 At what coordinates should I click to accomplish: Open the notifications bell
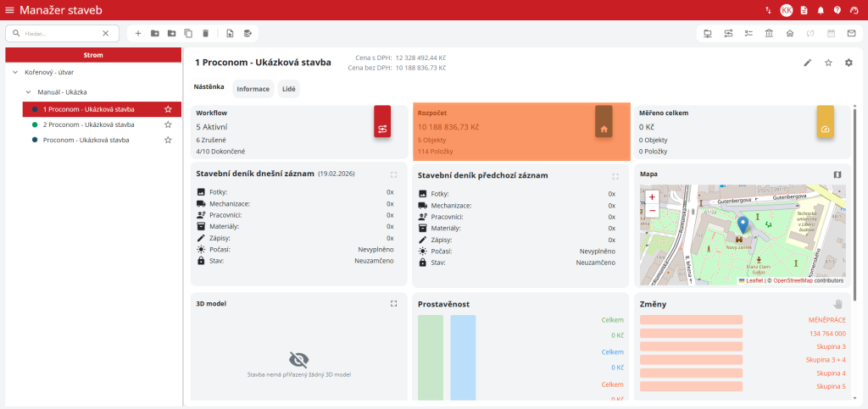point(821,10)
